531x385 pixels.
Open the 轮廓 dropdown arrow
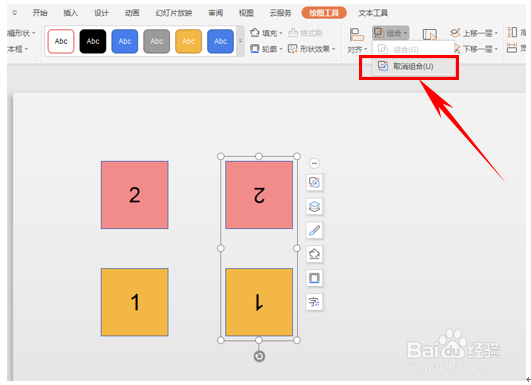pos(281,49)
